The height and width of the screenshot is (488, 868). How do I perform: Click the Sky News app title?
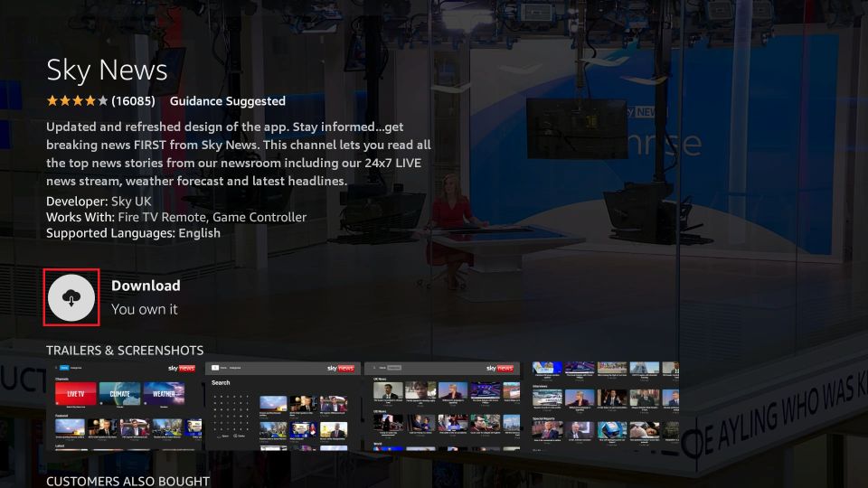pos(107,70)
